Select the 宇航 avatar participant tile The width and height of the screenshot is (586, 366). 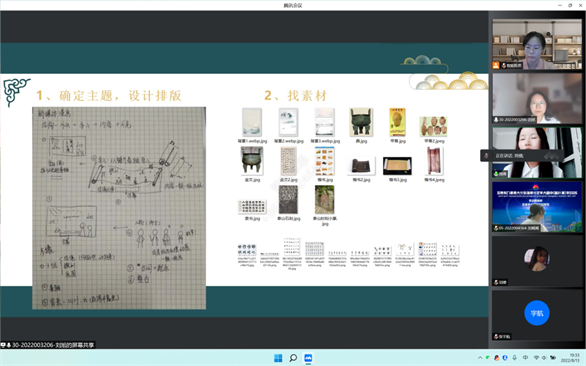[x=537, y=315]
